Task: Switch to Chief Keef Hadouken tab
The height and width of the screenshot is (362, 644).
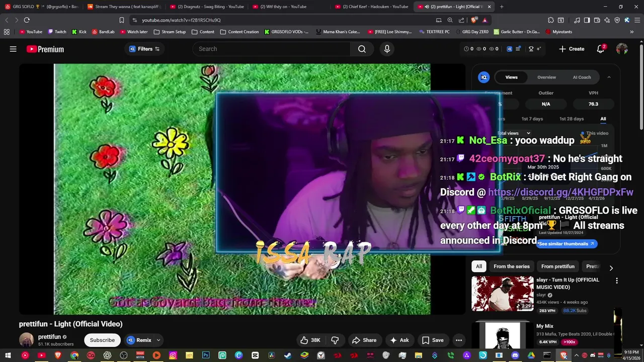Action: (x=371, y=7)
